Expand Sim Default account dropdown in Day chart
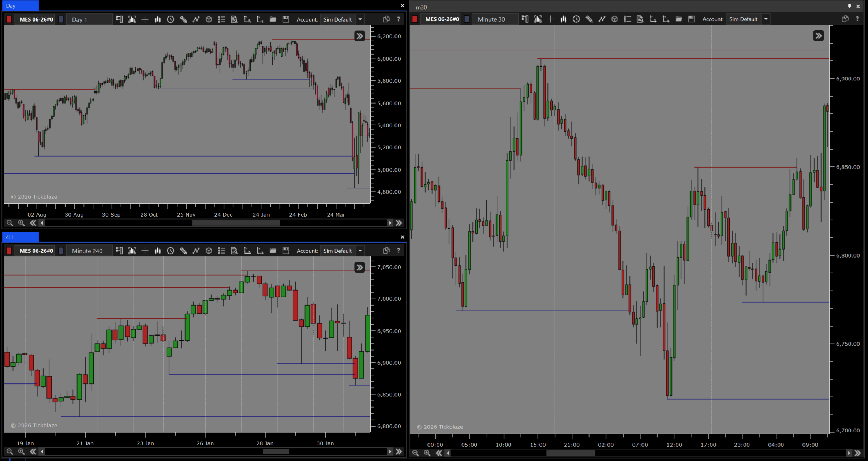 (x=360, y=19)
